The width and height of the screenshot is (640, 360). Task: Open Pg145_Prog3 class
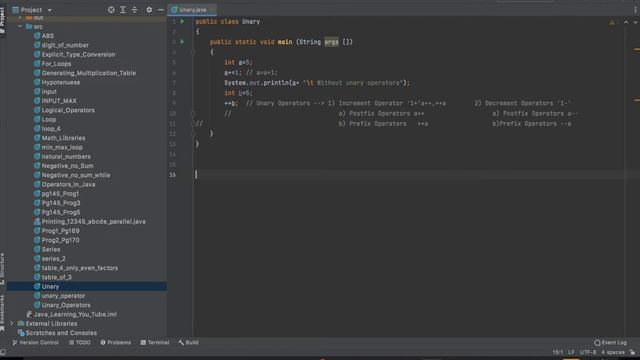[x=60, y=203]
